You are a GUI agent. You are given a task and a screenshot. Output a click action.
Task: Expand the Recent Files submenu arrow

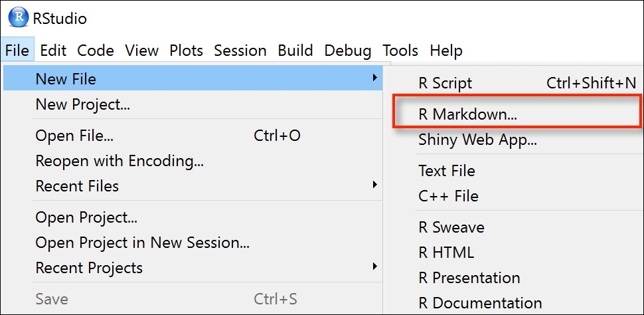pyautogui.click(x=375, y=184)
